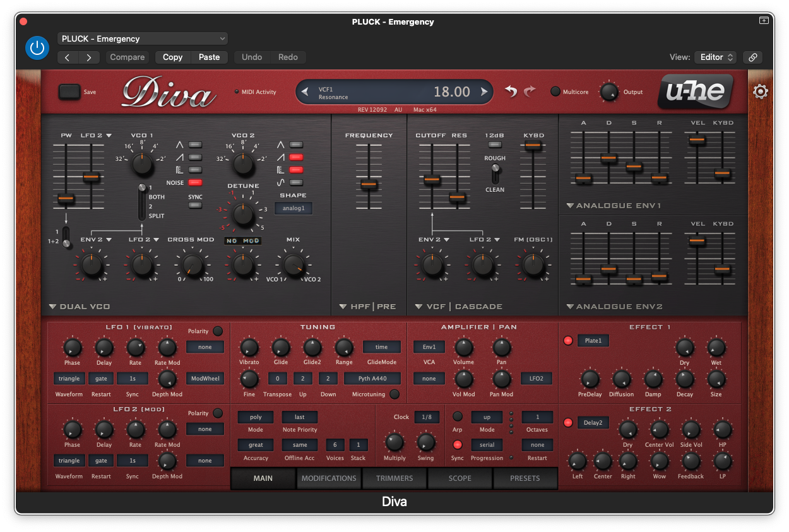Screen dimensions: 789x532
Task: Click the Vibrato knob in Tuning
Action: (x=249, y=347)
